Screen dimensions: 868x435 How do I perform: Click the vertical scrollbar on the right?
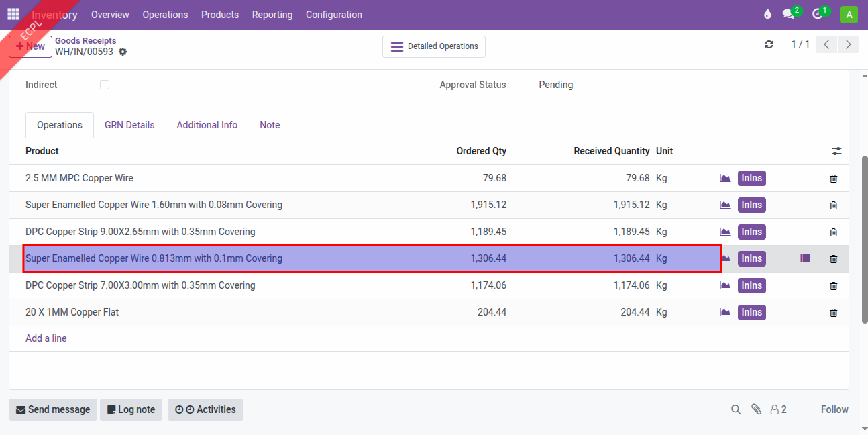(864, 239)
